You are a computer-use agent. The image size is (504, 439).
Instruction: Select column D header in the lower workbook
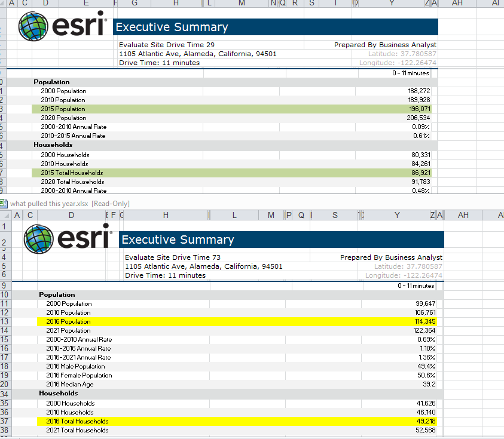pyautogui.click(x=71, y=215)
